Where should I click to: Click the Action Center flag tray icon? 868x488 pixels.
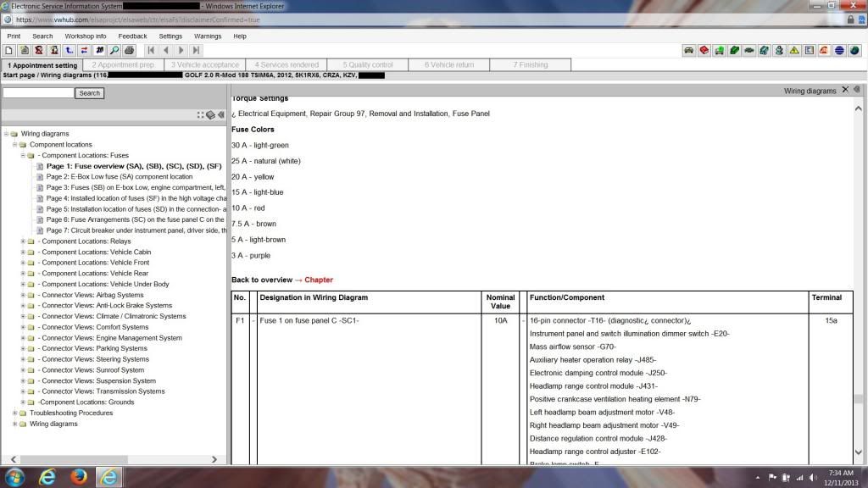772,478
